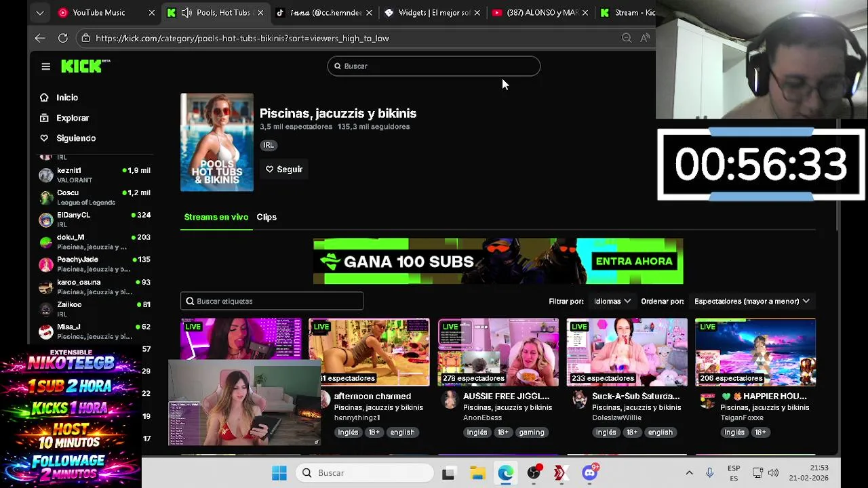
Task: Click english tag on afternoon charmed stream
Action: (x=402, y=432)
